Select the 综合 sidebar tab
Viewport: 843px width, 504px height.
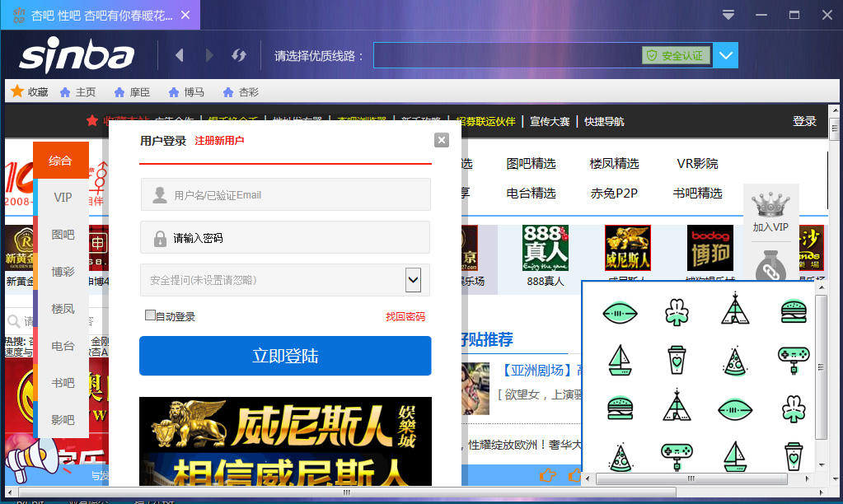click(x=60, y=160)
